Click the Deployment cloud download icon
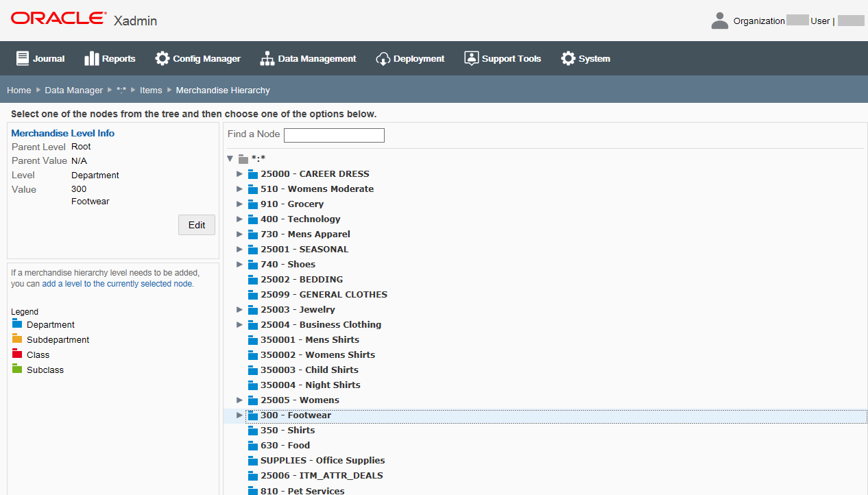 [383, 59]
